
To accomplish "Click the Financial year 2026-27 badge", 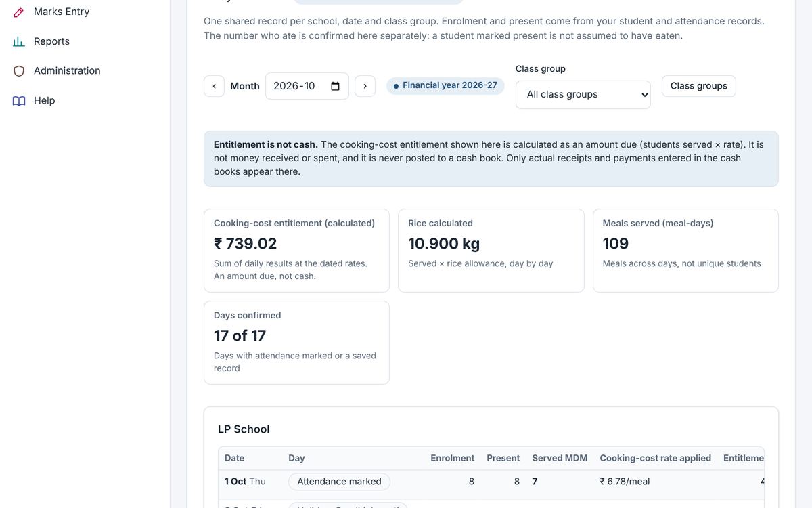I will [x=445, y=86].
